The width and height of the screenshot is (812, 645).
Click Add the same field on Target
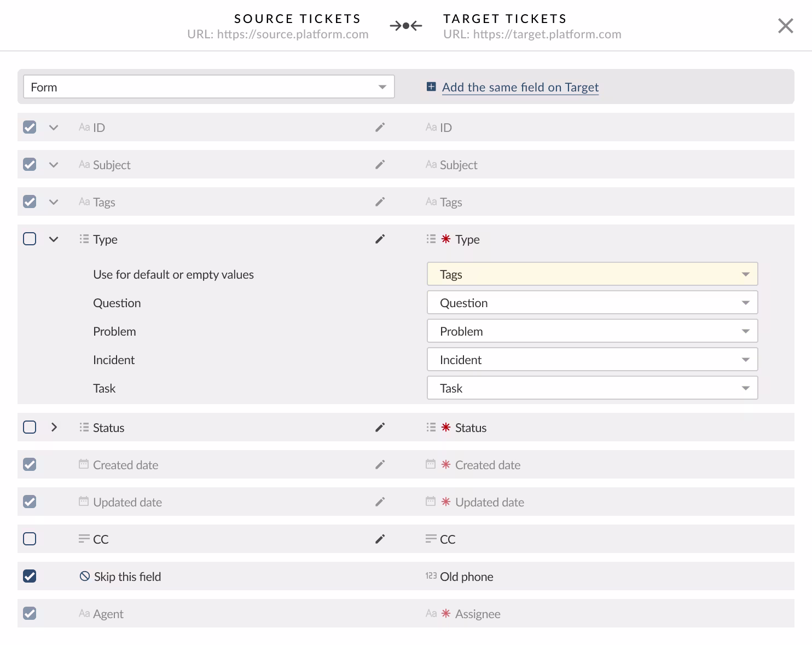pos(520,87)
